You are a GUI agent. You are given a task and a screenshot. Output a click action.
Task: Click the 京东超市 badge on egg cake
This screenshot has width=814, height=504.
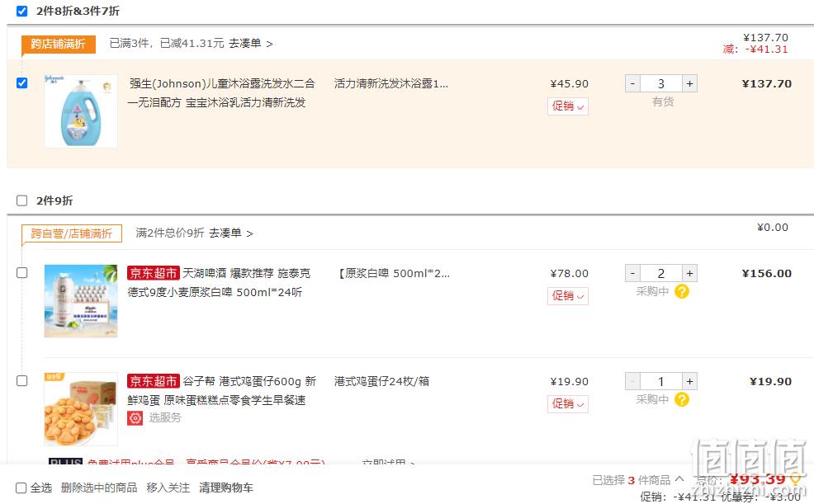point(154,381)
